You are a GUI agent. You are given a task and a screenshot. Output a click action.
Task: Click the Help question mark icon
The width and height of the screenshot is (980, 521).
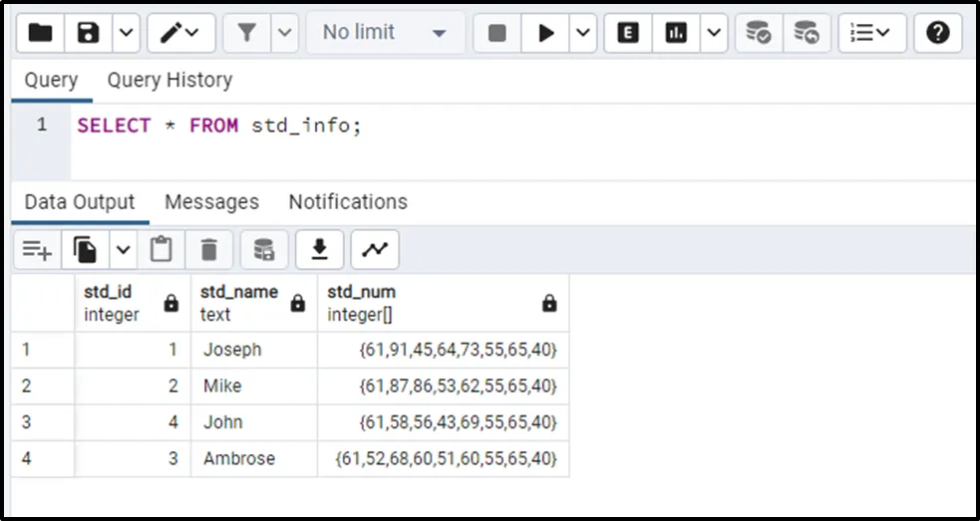pyautogui.click(x=937, y=33)
